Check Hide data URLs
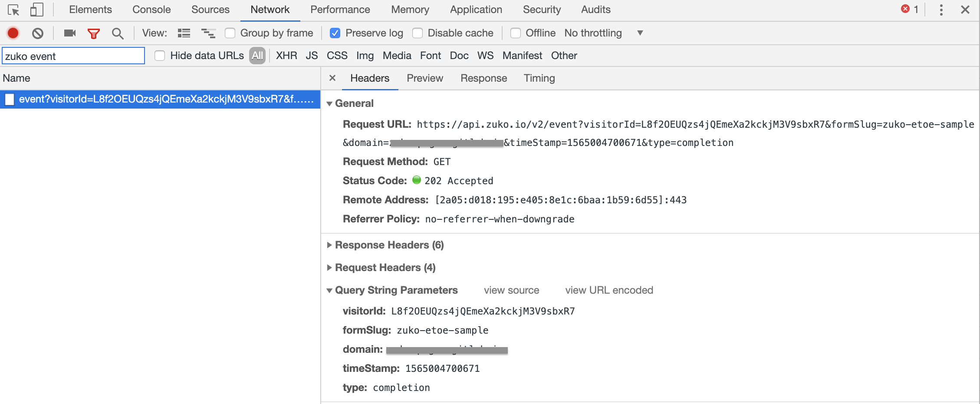This screenshot has height=404, width=980. [160, 56]
